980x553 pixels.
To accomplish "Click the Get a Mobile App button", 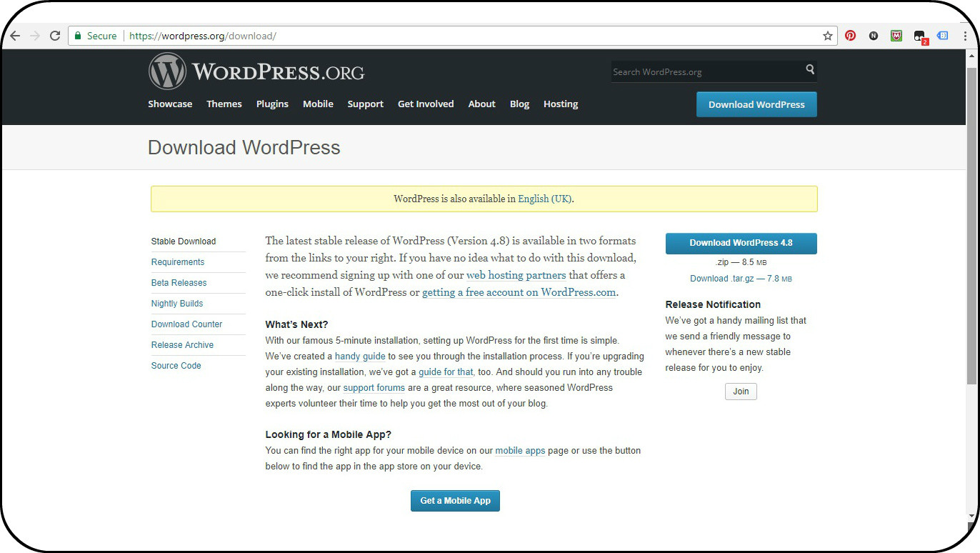I will pos(455,501).
